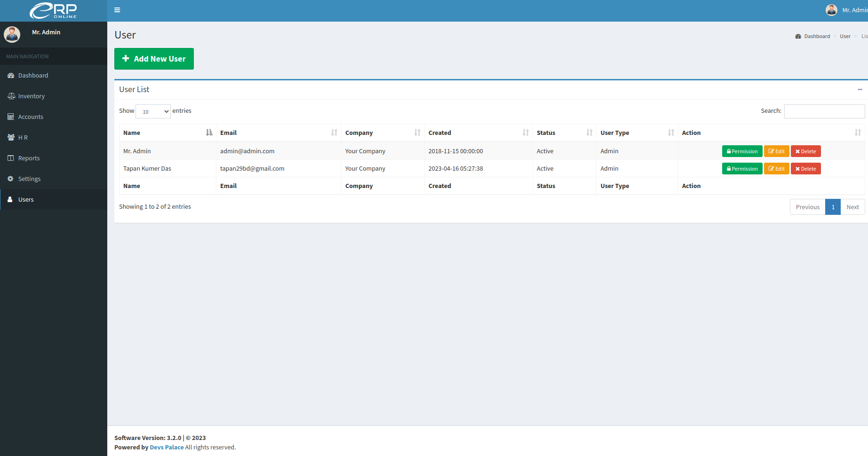Viewport: 868px width, 456px height.
Task: Open the User breadcrumb item
Action: [845, 36]
